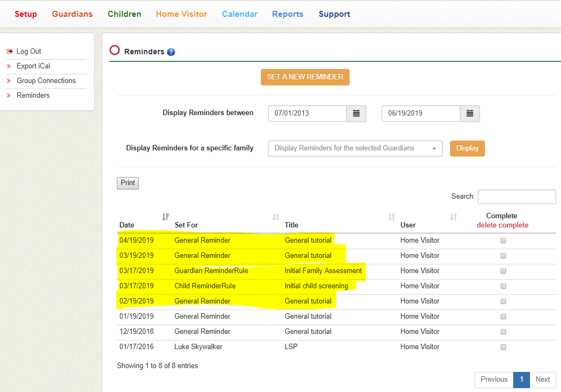This screenshot has height=392, width=561.
Task: Click the start date field 07/01/2013
Action: tap(307, 113)
